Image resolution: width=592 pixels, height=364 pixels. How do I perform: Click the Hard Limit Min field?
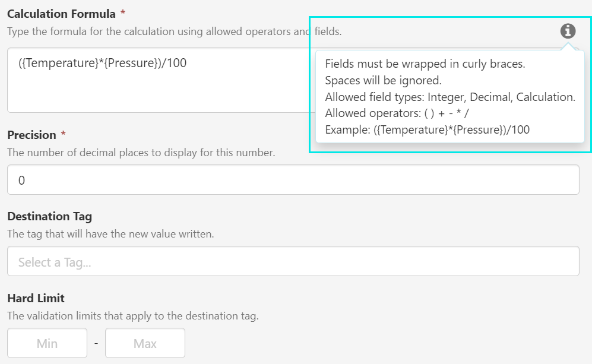point(48,343)
